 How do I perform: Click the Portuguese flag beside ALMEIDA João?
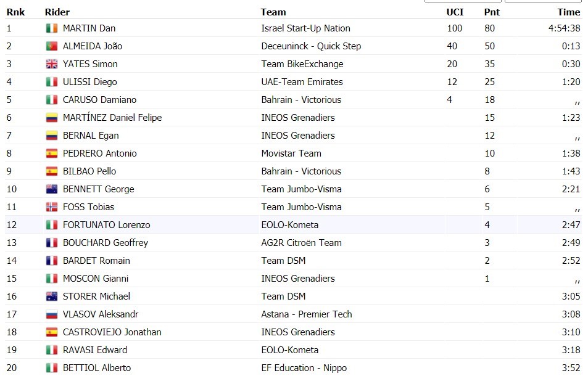pos(52,46)
